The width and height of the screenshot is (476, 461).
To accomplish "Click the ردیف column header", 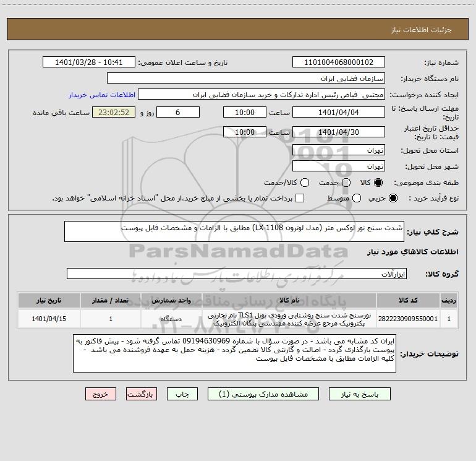I will pyautogui.click(x=449, y=300).
